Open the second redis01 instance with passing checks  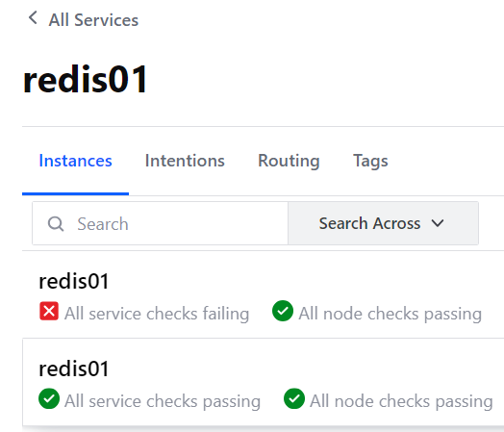click(x=74, y=368)
